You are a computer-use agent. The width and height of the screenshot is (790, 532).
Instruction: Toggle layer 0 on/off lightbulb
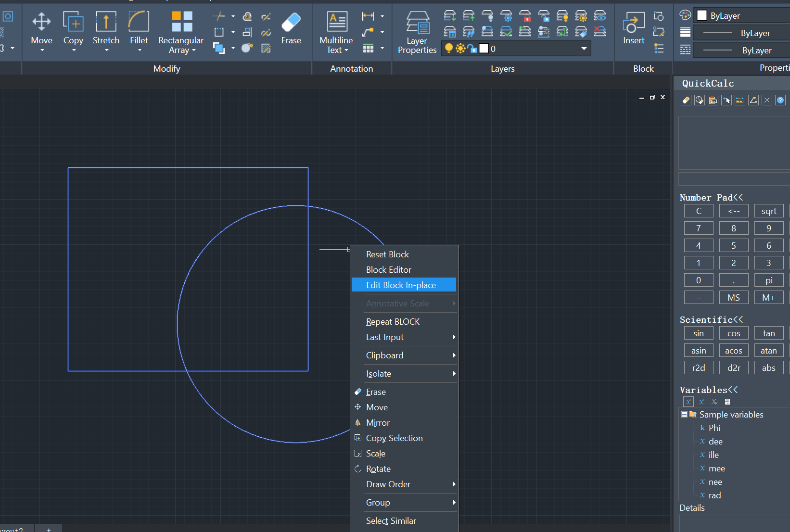point(449,48)
